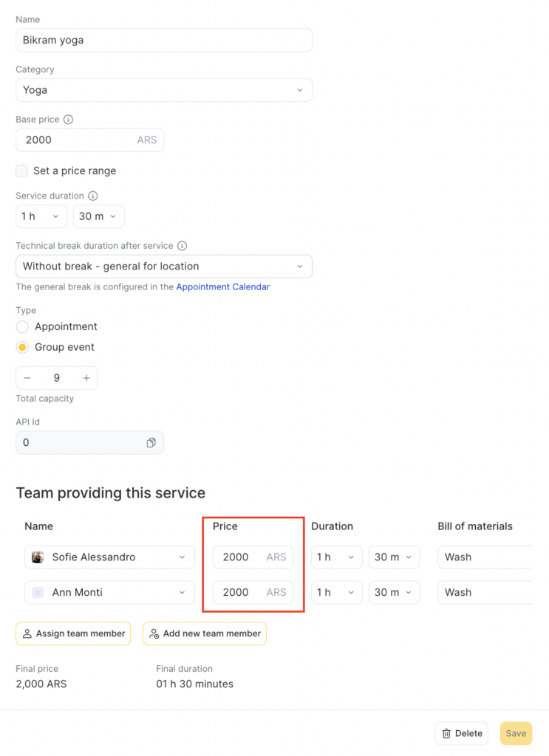
Task: Copy the API Id value
Action: coord(151,443)
